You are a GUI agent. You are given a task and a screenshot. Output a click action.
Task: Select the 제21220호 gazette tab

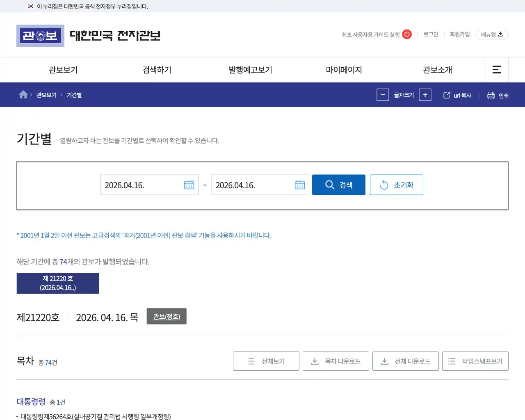click(57, 283)
